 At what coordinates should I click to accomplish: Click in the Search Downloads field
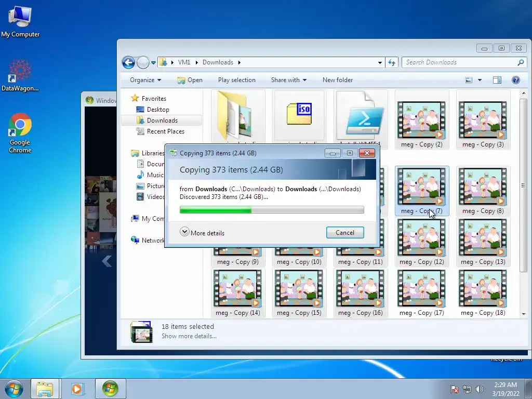(460, 62)
